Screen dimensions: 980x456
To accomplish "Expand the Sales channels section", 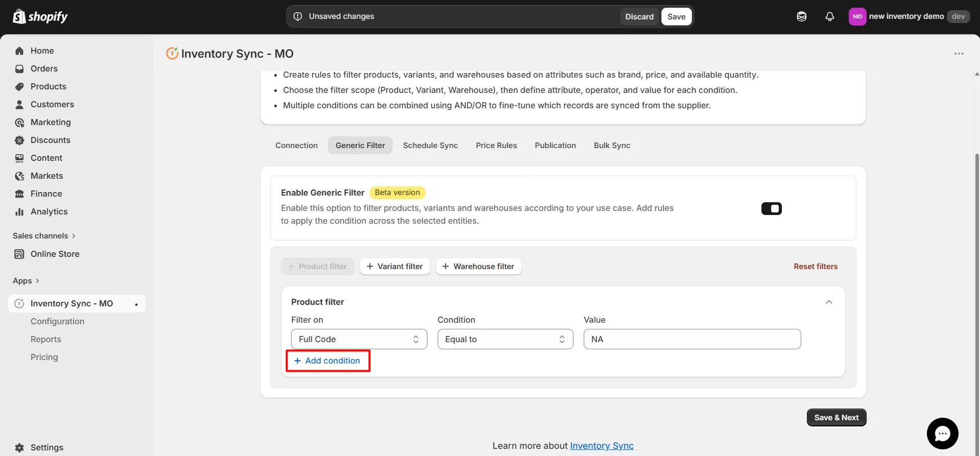I will [x=44, y=236].
